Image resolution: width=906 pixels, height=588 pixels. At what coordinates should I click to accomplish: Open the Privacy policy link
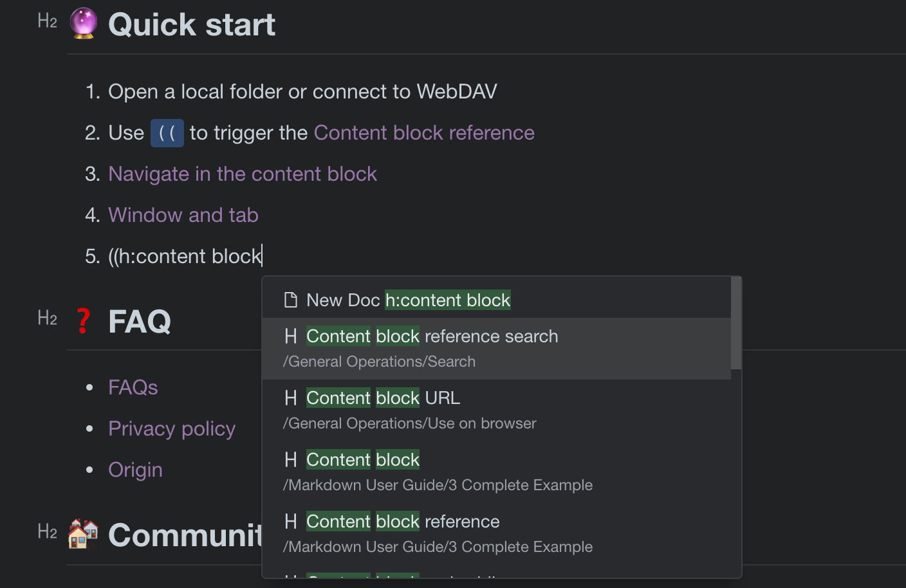click(172, 428)
